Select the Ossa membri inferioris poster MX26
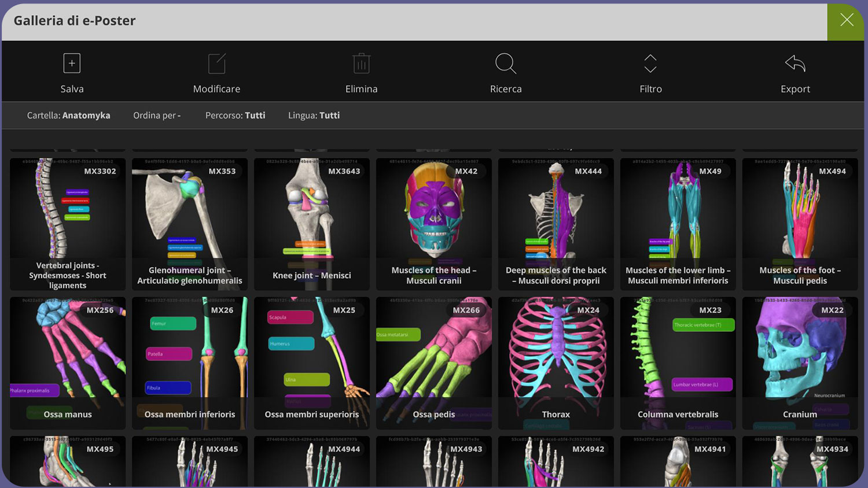This screenshot has height=488, width=868. [x=190, y=363]
